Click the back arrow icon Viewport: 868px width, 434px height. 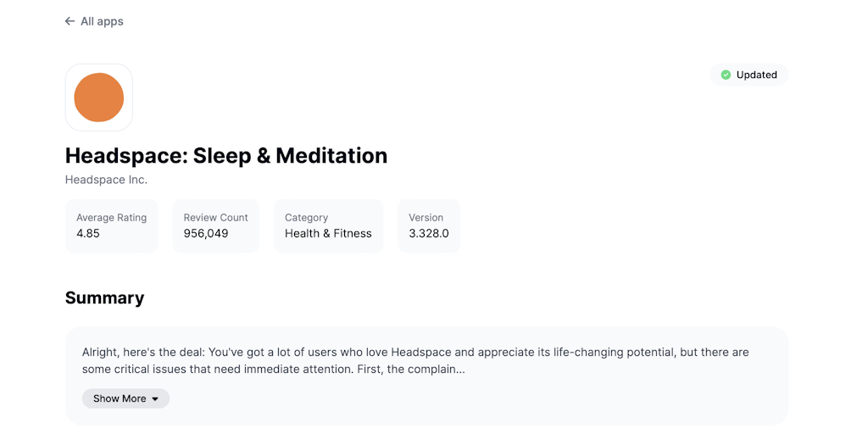pos(70,21)
